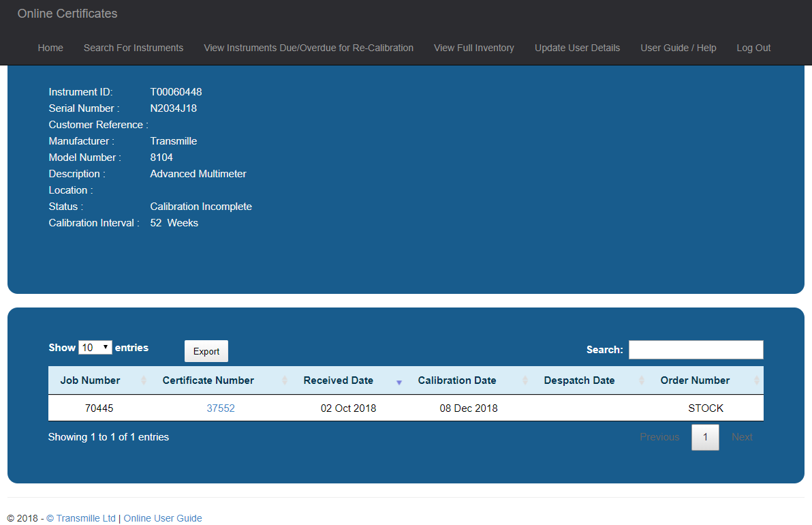Screen dimensions: 812x525
Task: Open the Transmille Ltd footer link
Action: 81,518
